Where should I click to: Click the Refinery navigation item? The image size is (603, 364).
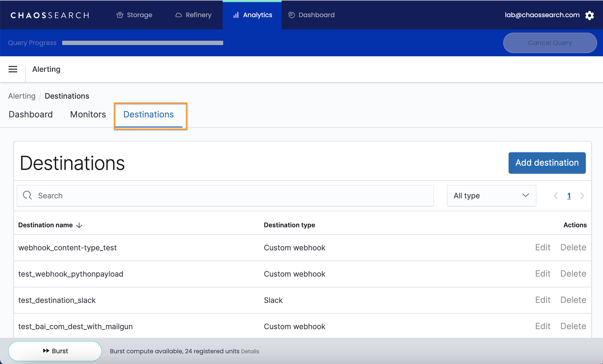click(x=193, y=15)
